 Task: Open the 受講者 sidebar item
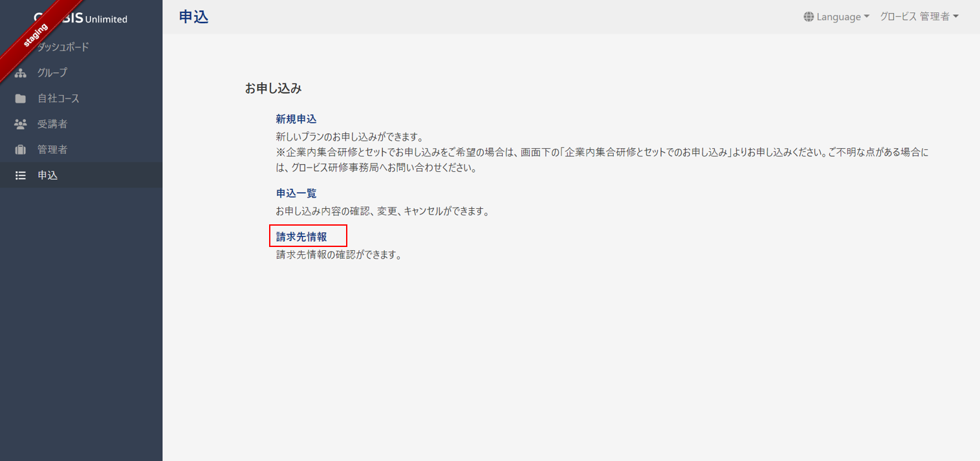(x=81, y=124)
